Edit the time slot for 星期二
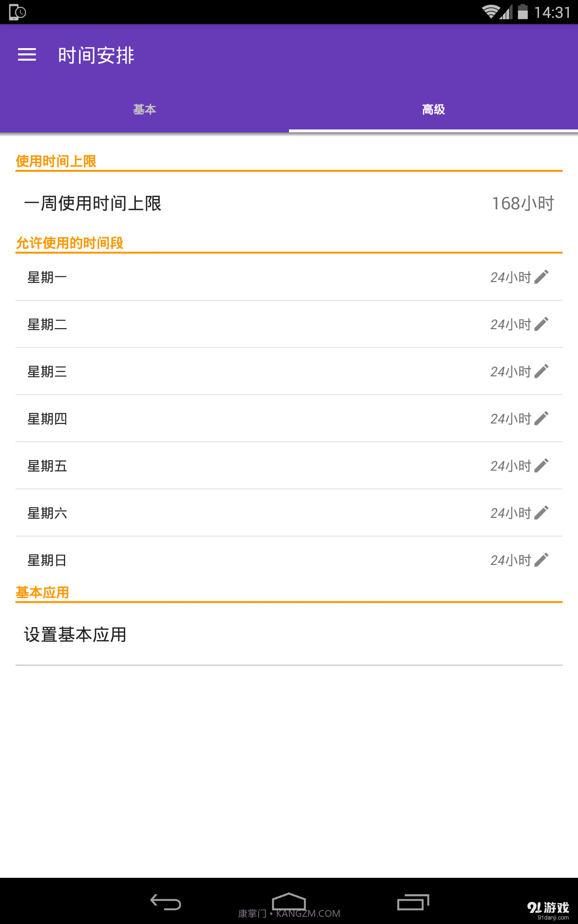Screen dimensions: 578x924 543,324
